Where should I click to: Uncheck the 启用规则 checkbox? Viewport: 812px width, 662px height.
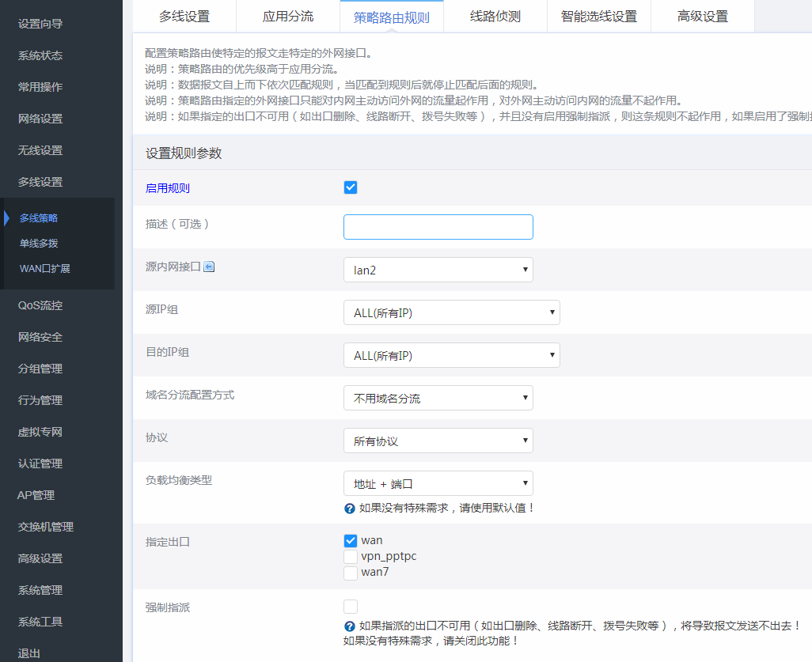tap(351, 187)
